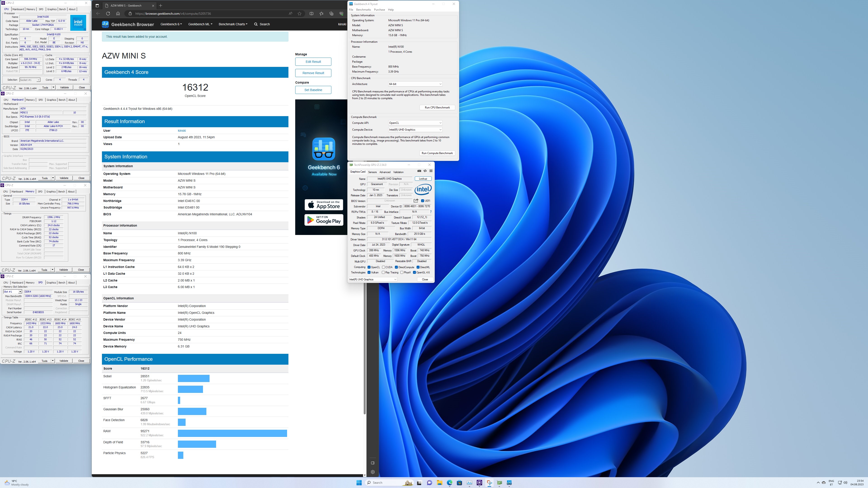Screen dimensions: 868x488
Task: Click the Download on the App Store badge
Action: coord(324,205)
